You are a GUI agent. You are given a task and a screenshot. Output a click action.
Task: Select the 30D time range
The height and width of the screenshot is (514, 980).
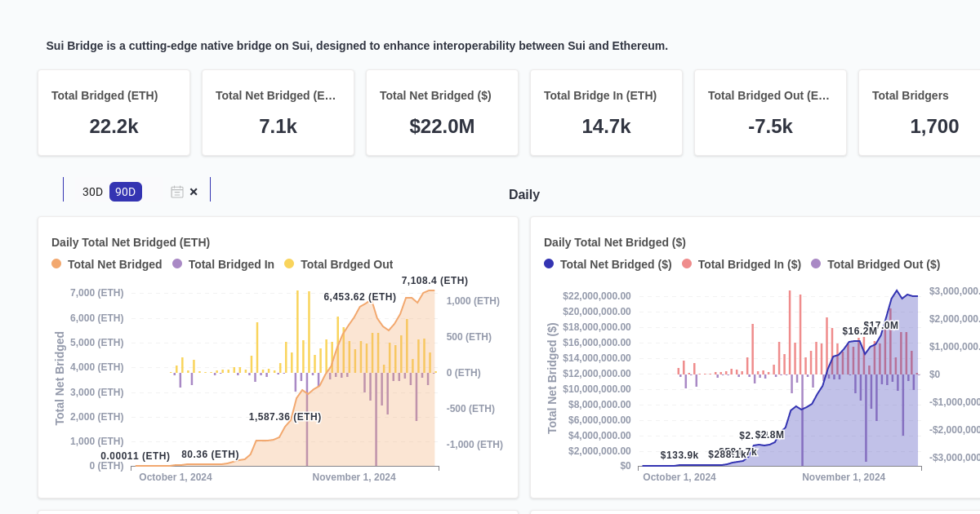[91, 192]
